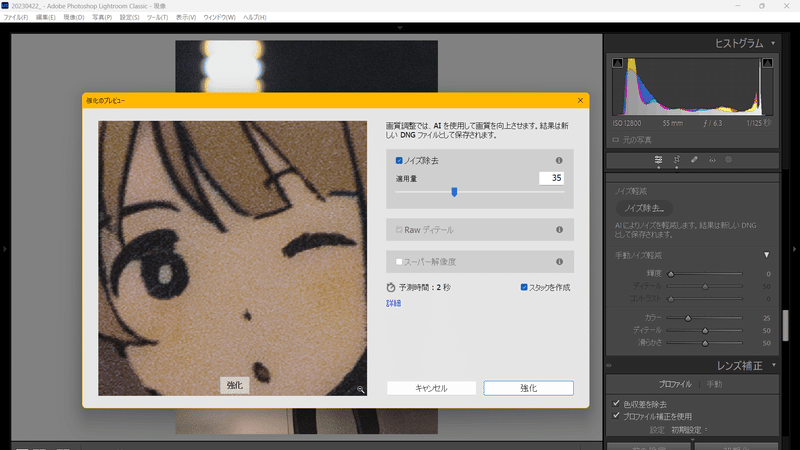The height and width of the screenshot is (450, 800).
Task: Select the Crop overlay tool icon
Action: coord(677,160)
